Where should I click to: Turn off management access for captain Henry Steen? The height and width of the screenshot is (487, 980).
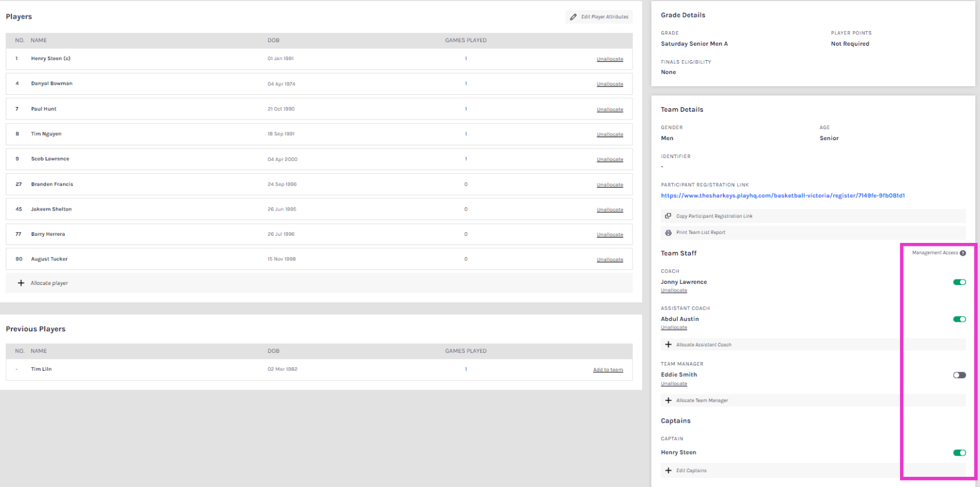[959, 453]
